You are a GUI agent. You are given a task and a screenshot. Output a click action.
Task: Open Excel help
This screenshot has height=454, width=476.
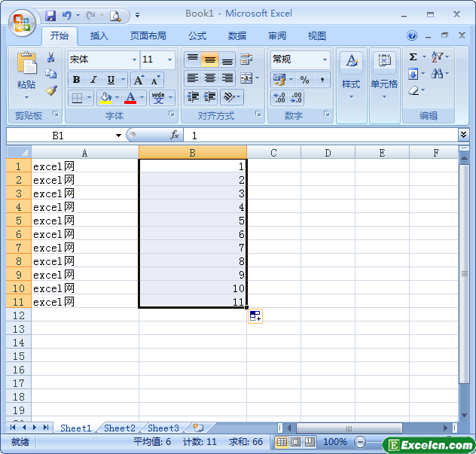coord(412,35)
